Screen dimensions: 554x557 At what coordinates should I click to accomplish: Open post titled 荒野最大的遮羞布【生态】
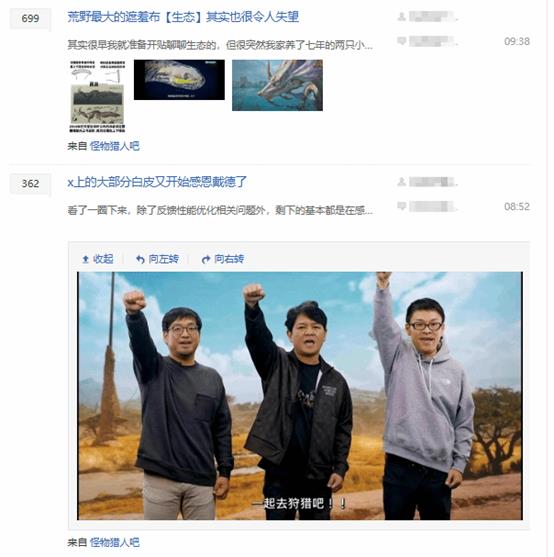pyautogui.click(x=183, y=17)
